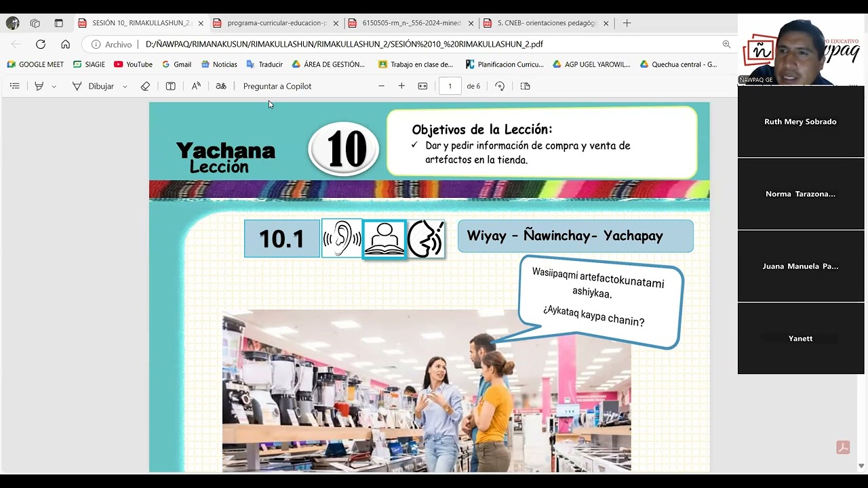Image resolution: width=868 pixels, height=488 pixels.
Task: Toggle PDF table of contents panel
Action: click(x=15, y=86)
